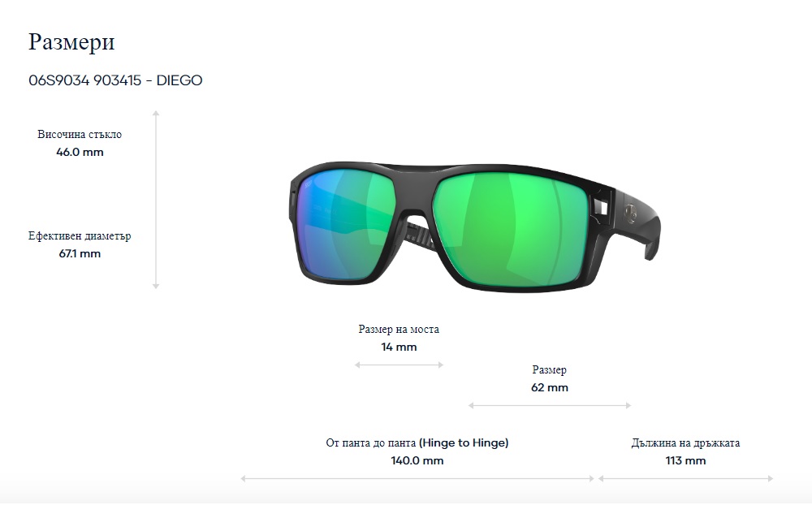Click the 113 mm temple length value
This screenshot has height=505, width=812.
[685, 460]
